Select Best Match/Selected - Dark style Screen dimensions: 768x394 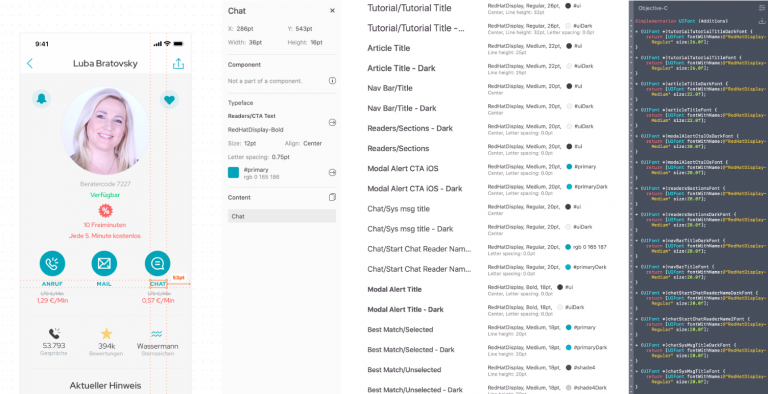tap(411, 349)
